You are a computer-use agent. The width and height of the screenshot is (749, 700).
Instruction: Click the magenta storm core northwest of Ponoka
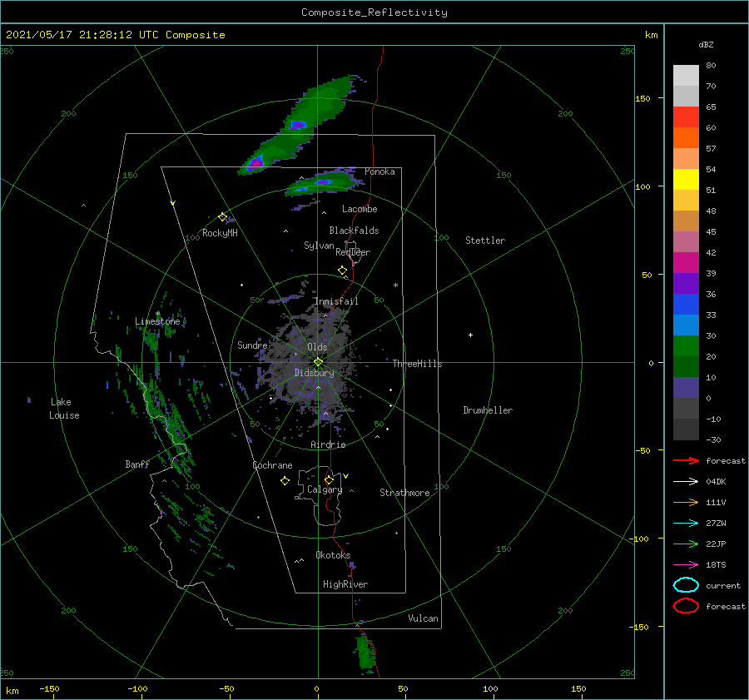pos(256,163)
